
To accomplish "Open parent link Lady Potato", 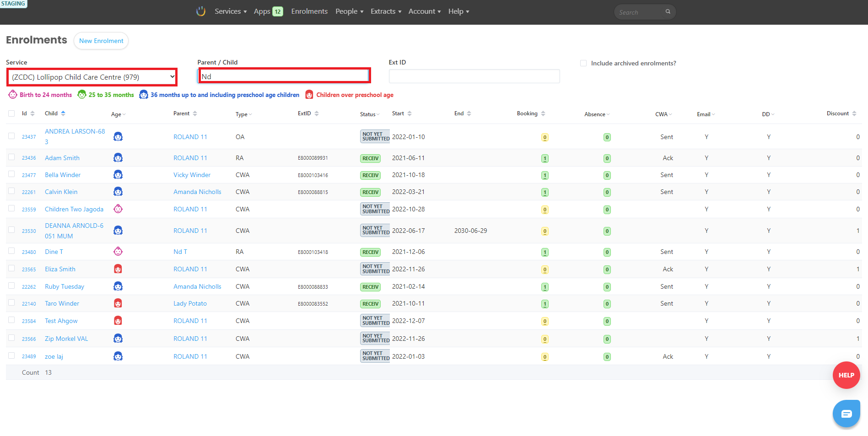I will (190, 303).
